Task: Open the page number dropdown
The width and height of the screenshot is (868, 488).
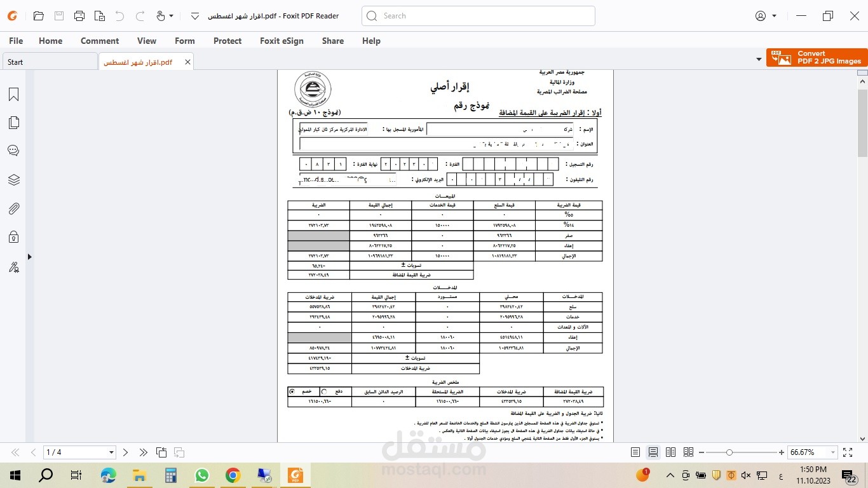Action: 111,452
